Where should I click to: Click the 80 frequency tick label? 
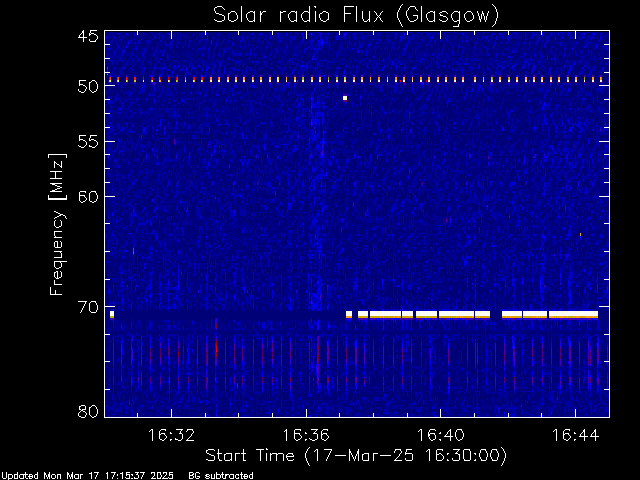tap(88, 411)
